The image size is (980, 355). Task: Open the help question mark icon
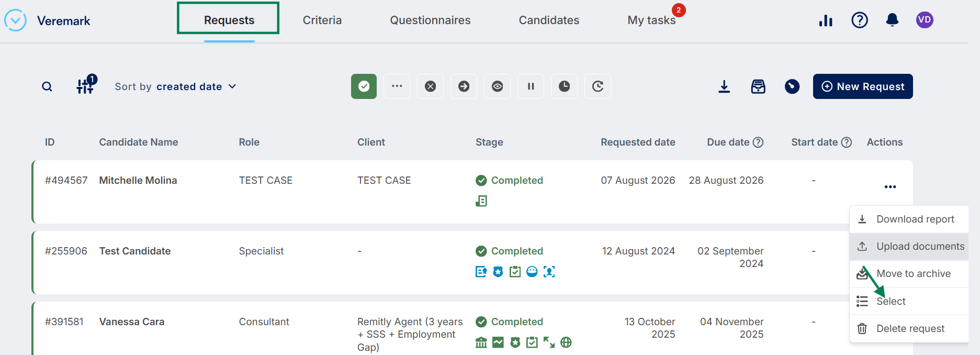click(860, 20)
